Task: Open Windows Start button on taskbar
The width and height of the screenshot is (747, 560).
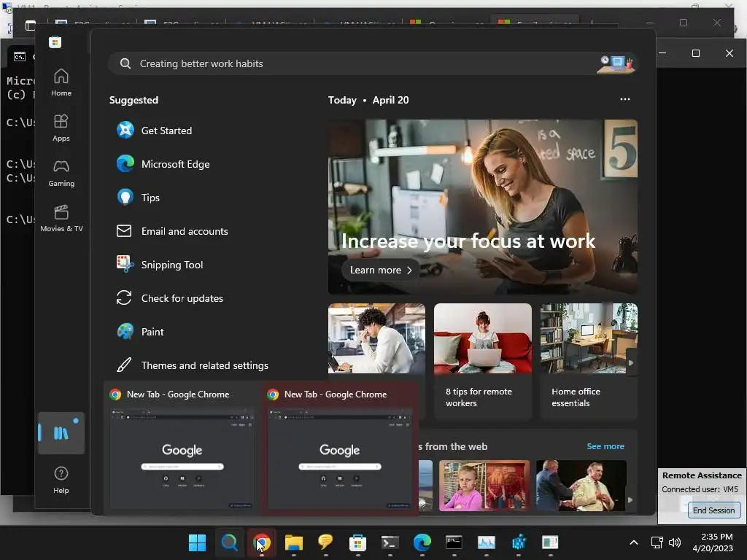Action: (197, 542)
